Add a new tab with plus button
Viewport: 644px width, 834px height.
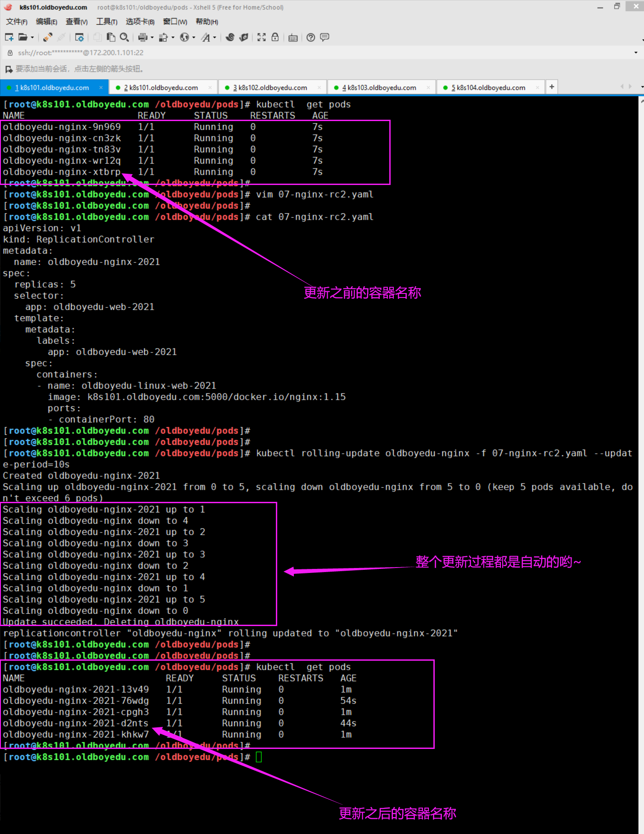tap(552, 87)
